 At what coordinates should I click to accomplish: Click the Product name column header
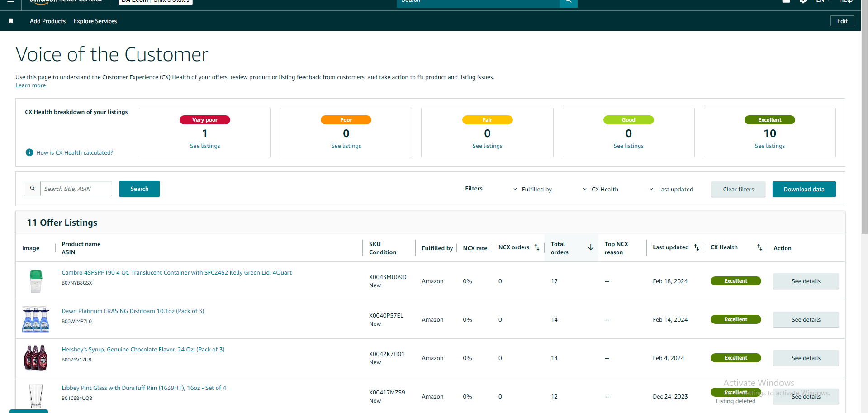pyautogui.click(x=81, y=244)
